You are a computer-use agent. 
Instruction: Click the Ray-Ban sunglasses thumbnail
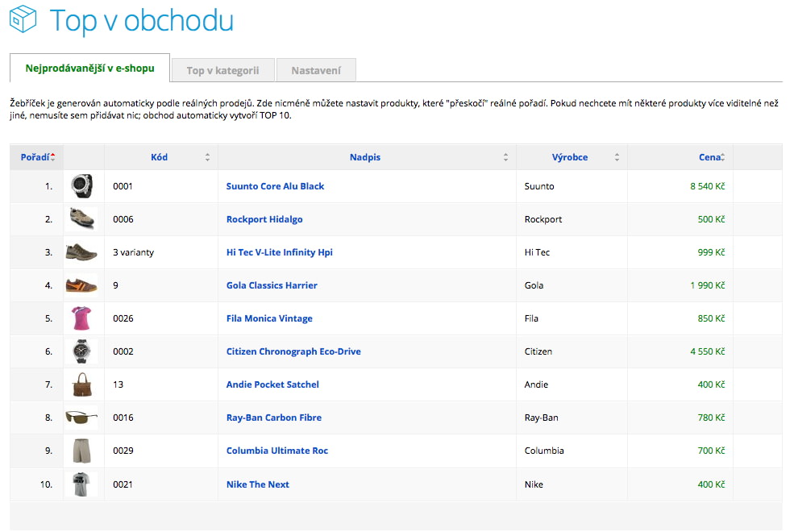81,417
